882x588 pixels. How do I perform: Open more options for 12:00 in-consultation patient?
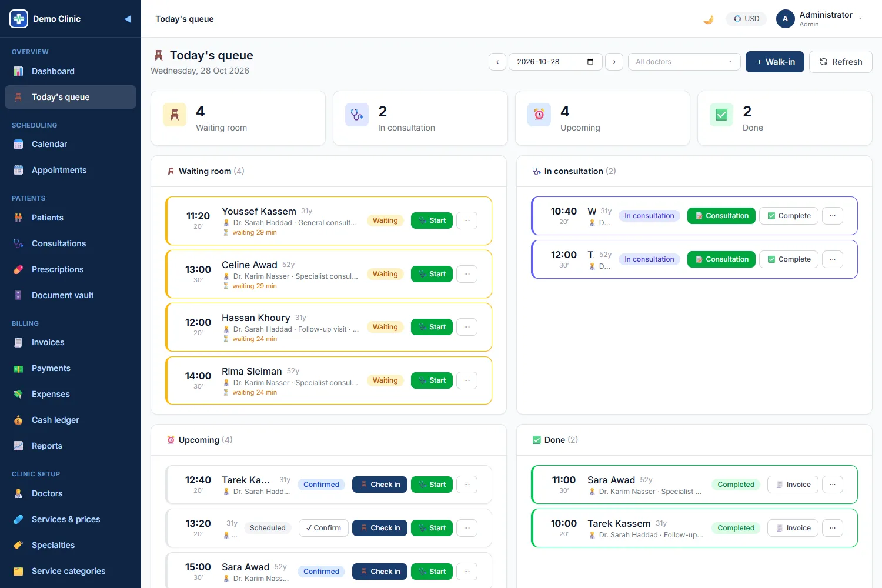click(x=833, y=259)
